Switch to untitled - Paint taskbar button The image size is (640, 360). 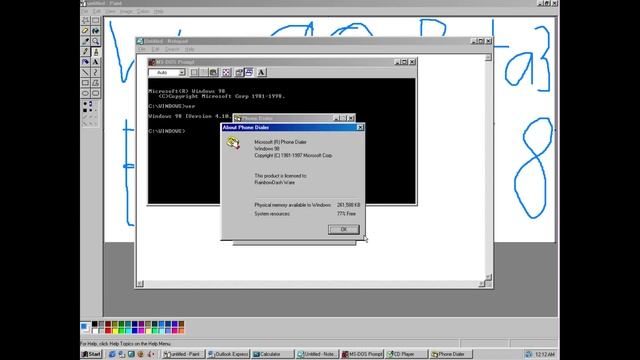(183, 354)
